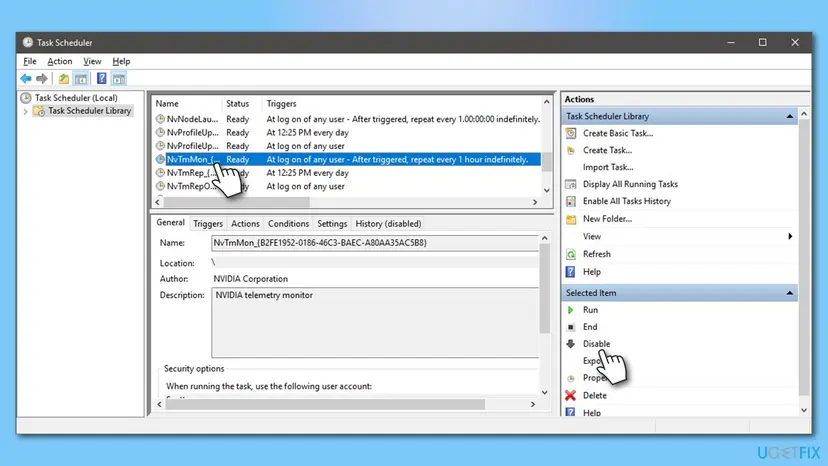Click the Enable All Tasks History icon
Viewport: 828px width, 466px height.
click(571, 201)
